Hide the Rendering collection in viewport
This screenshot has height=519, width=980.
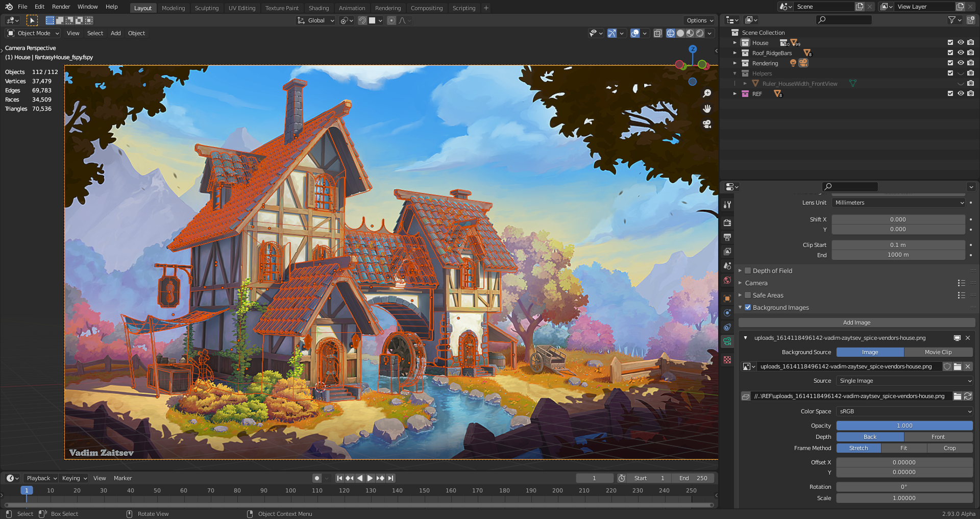click(961, 63)
